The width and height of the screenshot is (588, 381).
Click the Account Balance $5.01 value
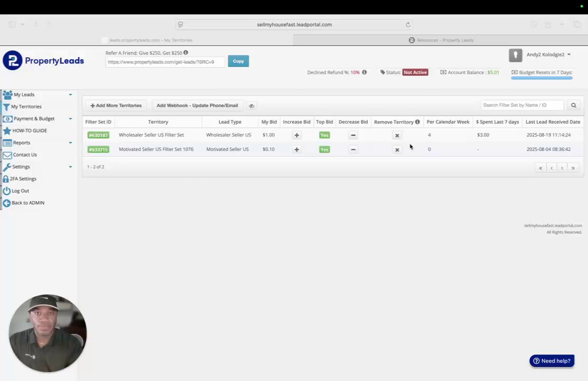point(493,72)
